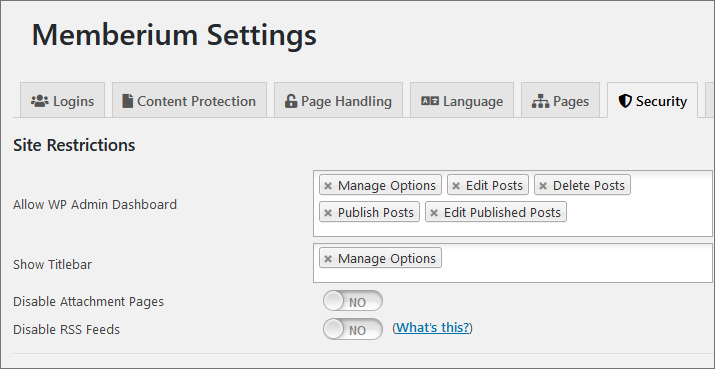Open the Logins tab
The width and height of the screenshot is (715, 369).
click(x=62, y=100)
